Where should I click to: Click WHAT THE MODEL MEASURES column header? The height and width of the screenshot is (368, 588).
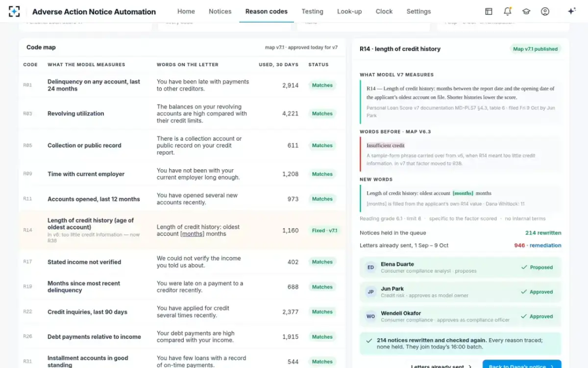[x=86, y=65]
